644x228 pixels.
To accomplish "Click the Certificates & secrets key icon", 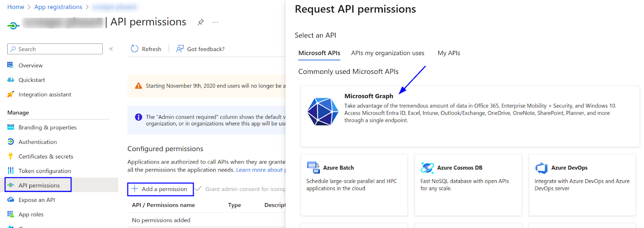I will coord(10,156).
